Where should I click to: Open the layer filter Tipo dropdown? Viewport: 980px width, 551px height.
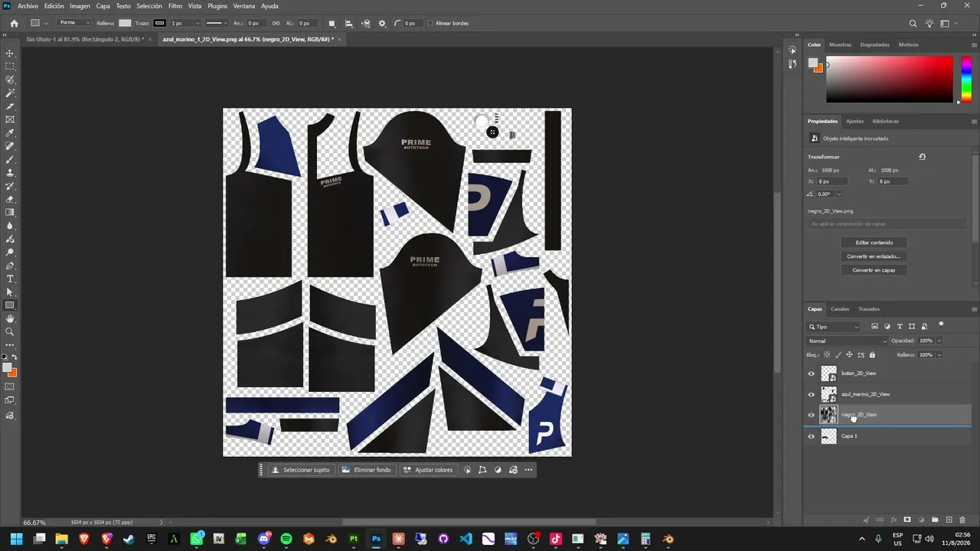pos(834,327)
